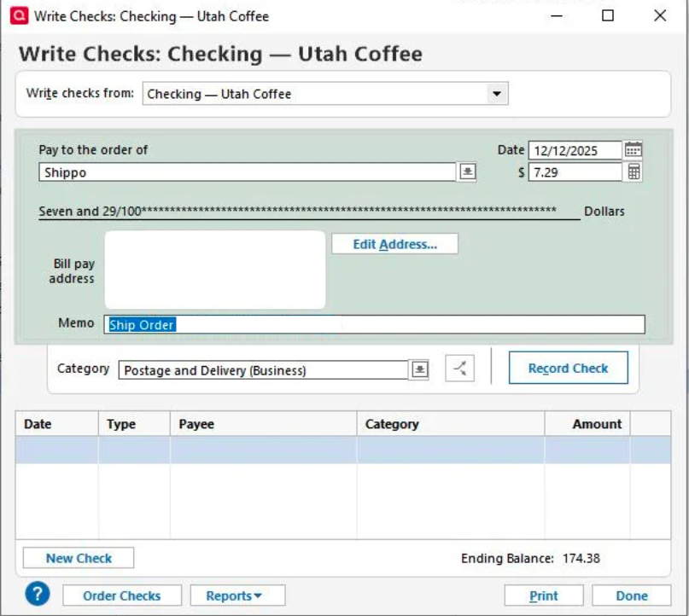This screenshot has width=689, height=616.
Task: Select the highlighted first row in check list
Action: click(343, 450)
